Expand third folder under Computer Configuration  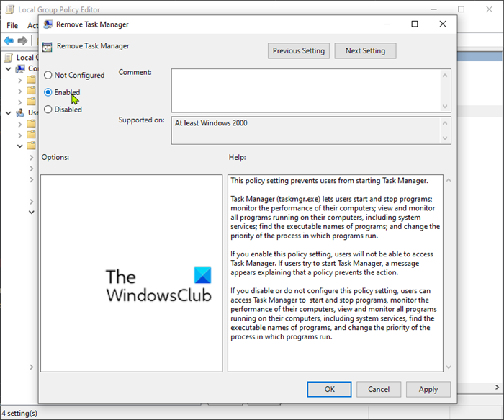tap(20, 102)
